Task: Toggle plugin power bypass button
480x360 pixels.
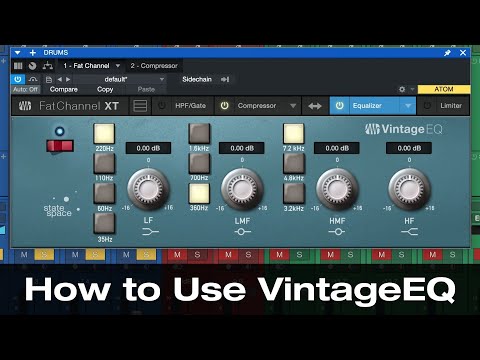Action: tap(18, 79)
